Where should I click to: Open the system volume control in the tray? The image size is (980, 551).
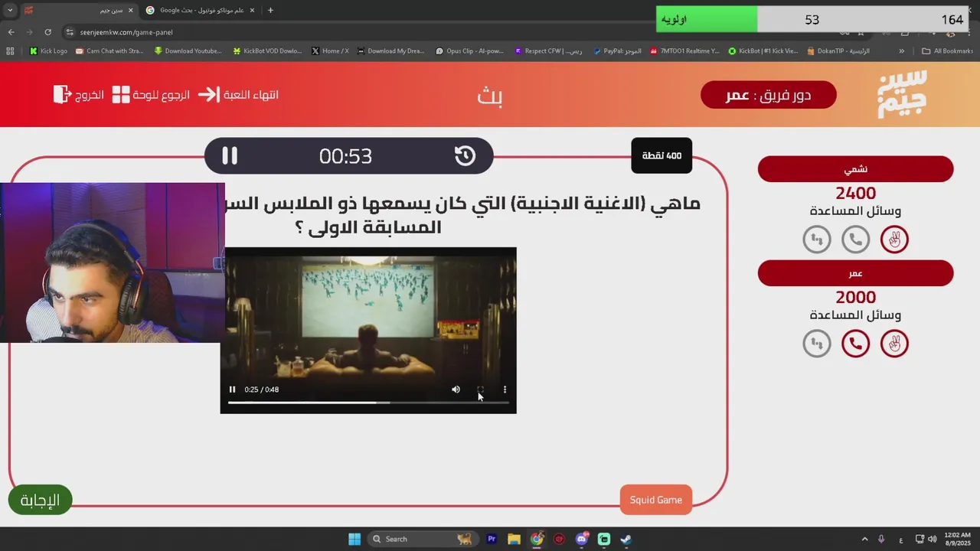pos(932,539)
